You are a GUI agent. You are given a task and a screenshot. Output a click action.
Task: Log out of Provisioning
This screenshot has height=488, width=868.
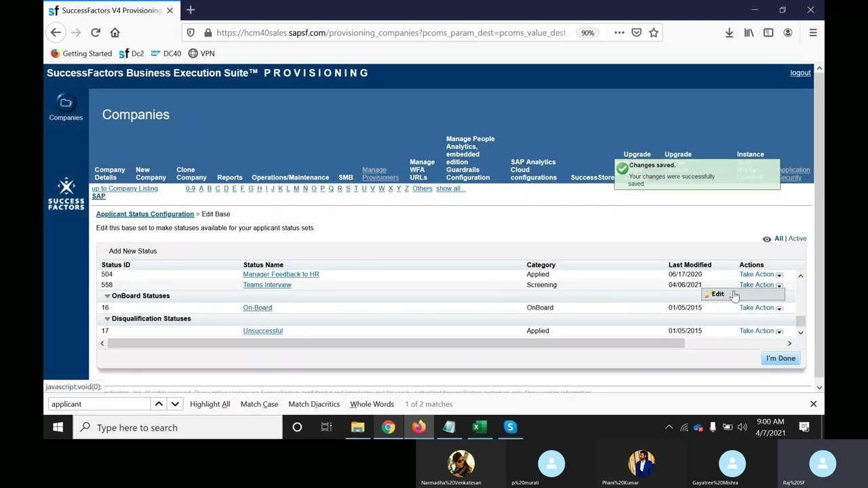pos(800,73)
